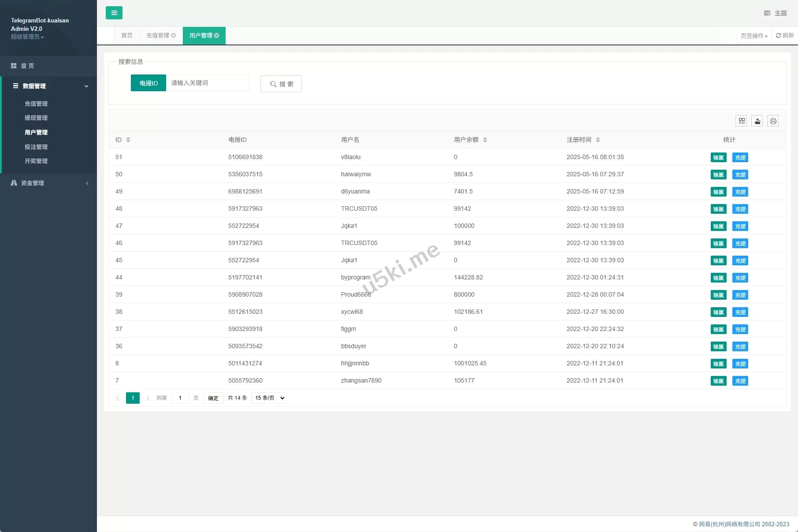Sort the table by 注册时间 column
The image size is (798, 532).
[598, 140]
